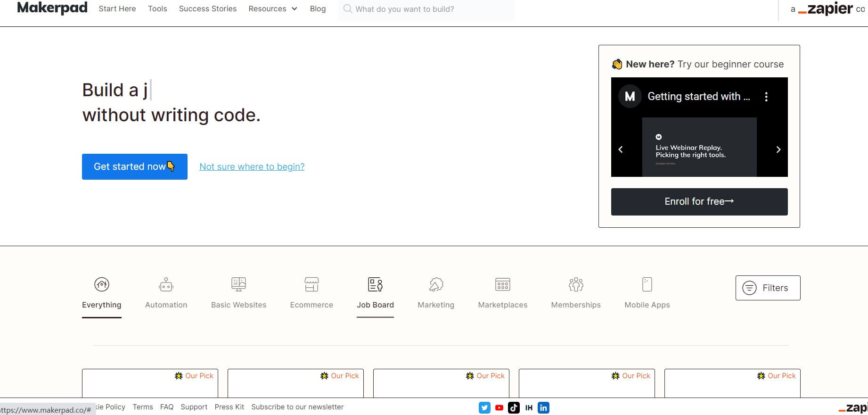
Task: Click the search input field
Action: (x=426, y=9)
